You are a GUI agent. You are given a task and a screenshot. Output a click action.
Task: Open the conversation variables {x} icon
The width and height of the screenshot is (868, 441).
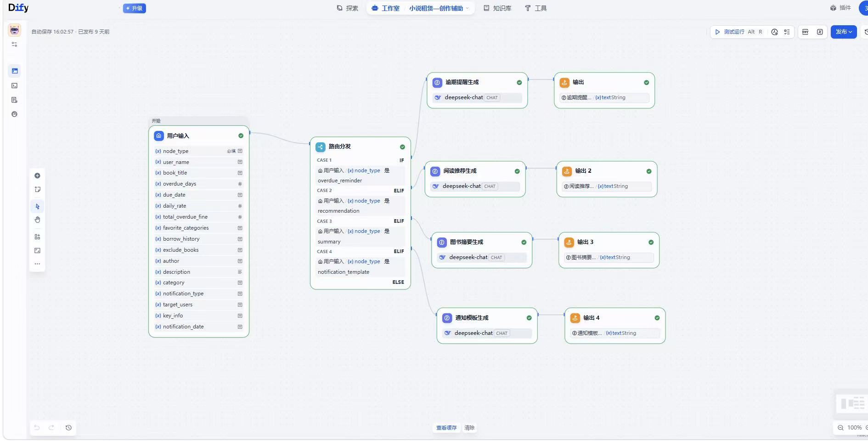click(x=820, y=32)
